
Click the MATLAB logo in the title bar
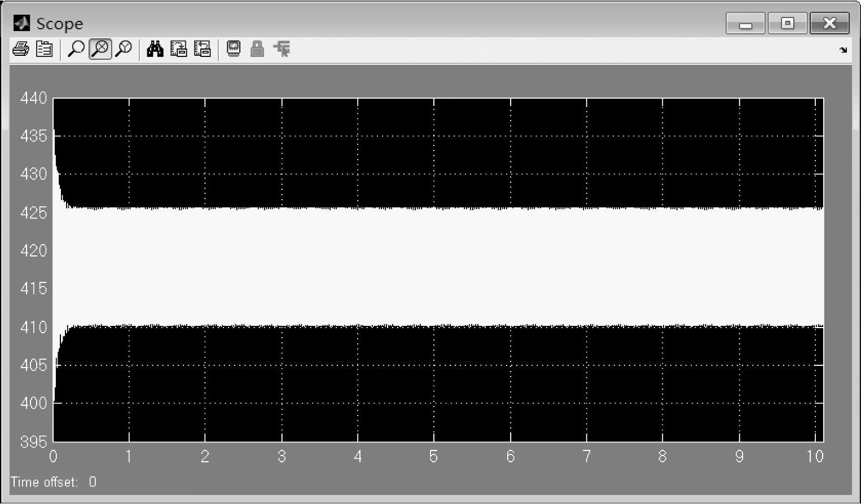pyautogui.click(x=21, y=23)
